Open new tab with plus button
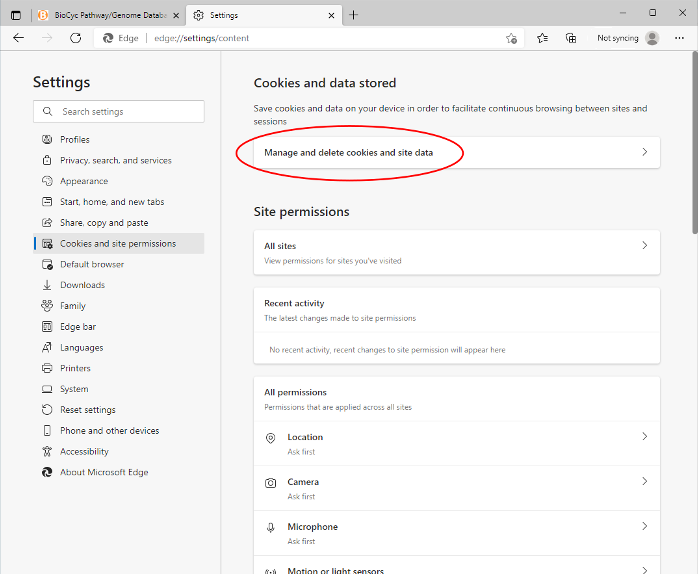 pyautogui.click(x=354, y=15)
